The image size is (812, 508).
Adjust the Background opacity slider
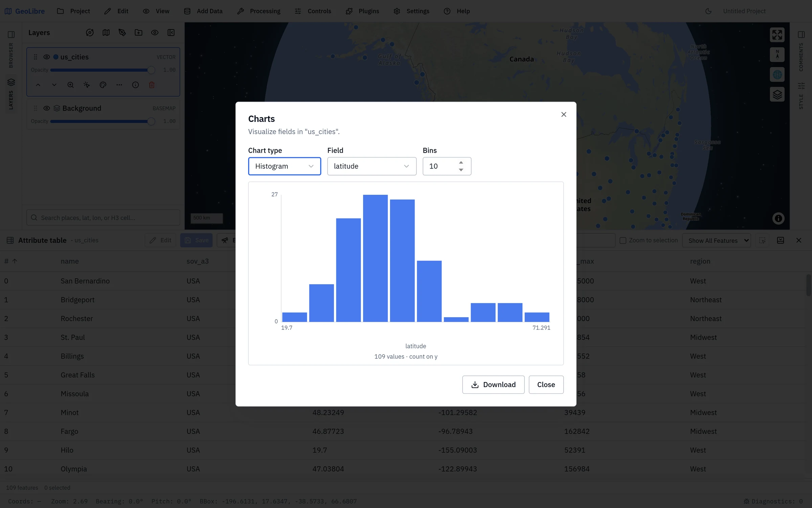click(x=103, y=121)
